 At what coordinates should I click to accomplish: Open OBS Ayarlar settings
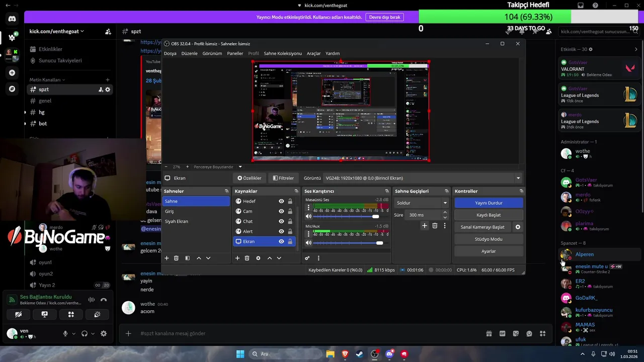[489, 251]
